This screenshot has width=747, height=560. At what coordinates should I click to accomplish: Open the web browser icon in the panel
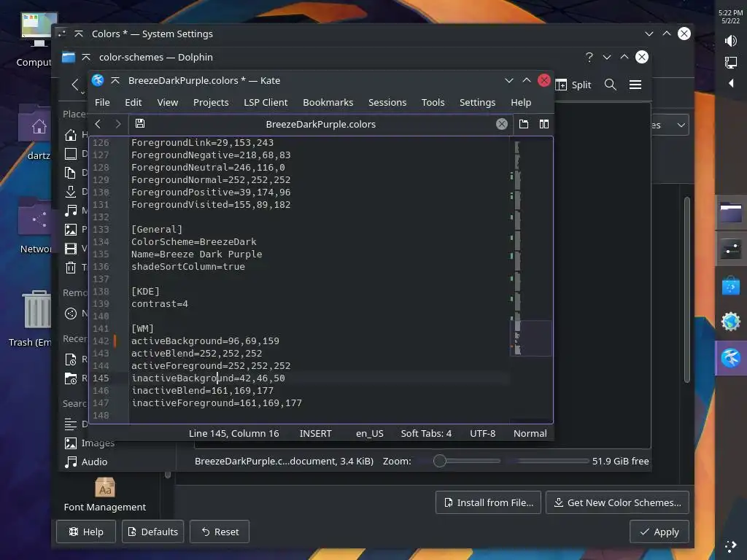[x=731, y=322]
